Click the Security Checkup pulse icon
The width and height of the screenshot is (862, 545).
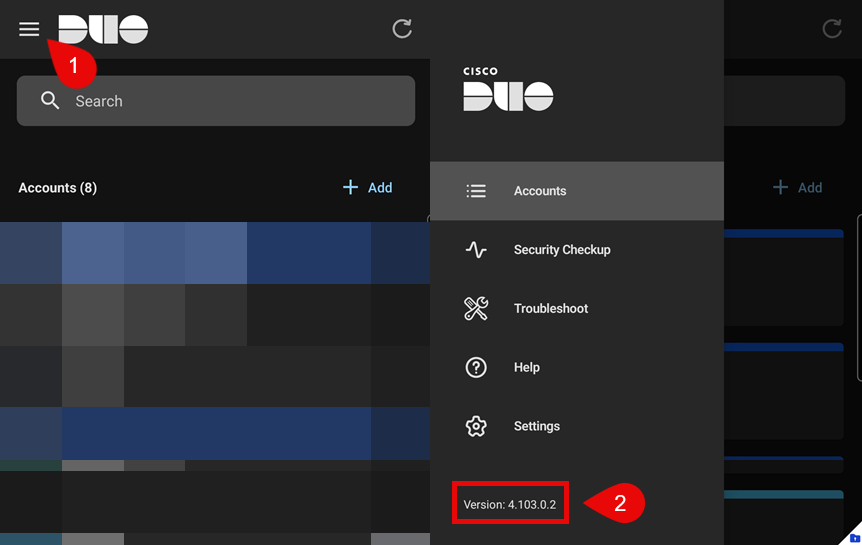pos(476,250)
